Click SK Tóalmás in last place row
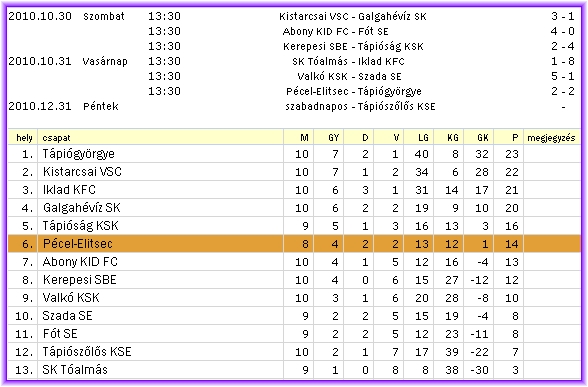Viewport: 588px width, 387px height. tap(75, 370)
